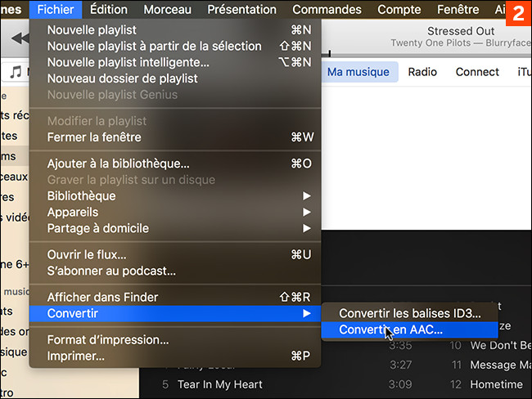Image resolution: width=532 pixels, height=399 pixels.
Task: Click the music note library icon
Action: tap(16, 72)
